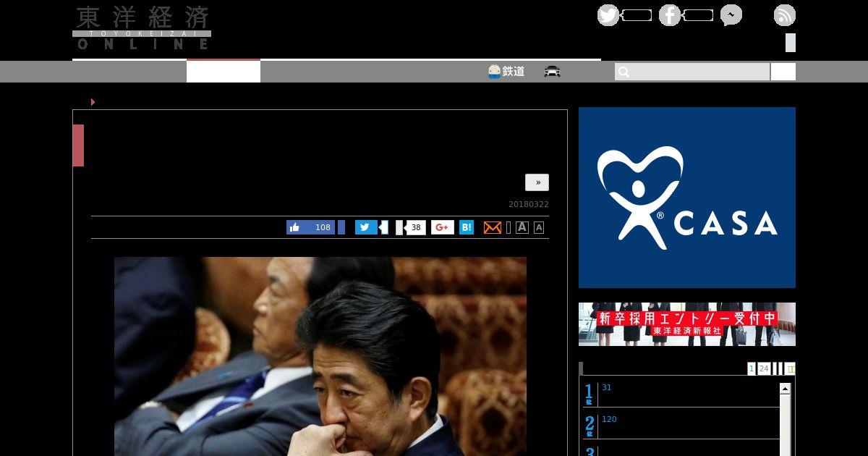The height and width of the screenshot is (456, 868).
Task: Select the larger font size A icon
Action: point(522,227)
